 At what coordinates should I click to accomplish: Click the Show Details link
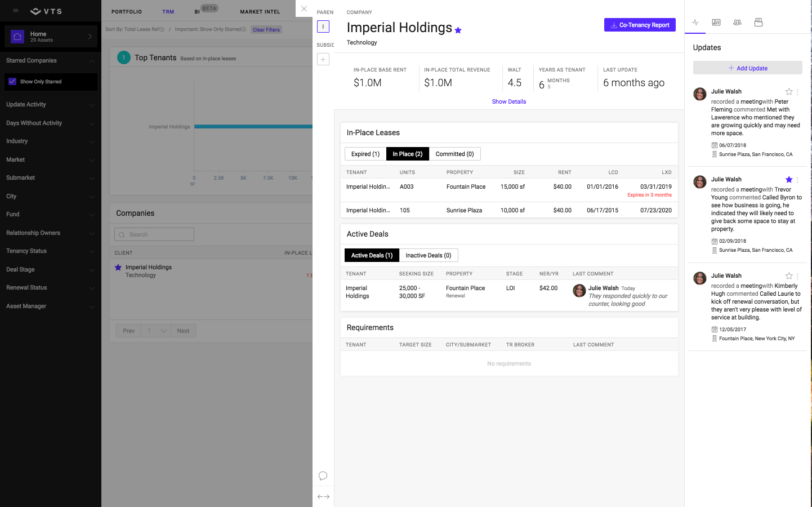(509, 102)
